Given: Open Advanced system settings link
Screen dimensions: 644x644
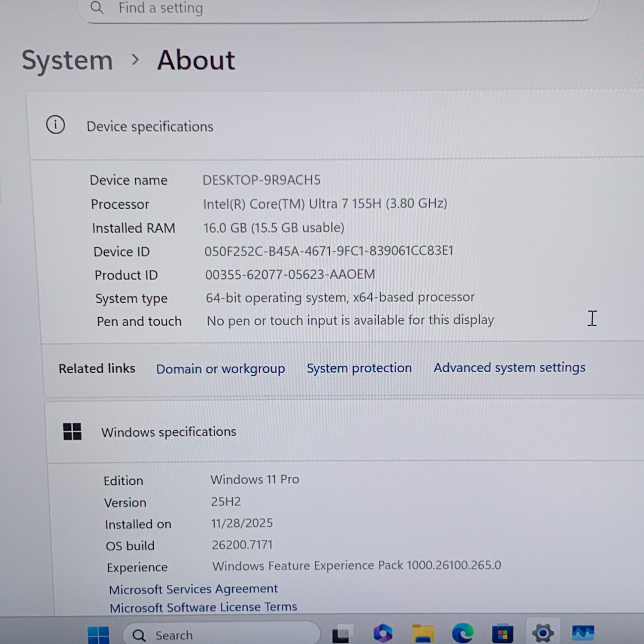Looking at the screenshot, I should pyautogui.click(x=509, y=368).
